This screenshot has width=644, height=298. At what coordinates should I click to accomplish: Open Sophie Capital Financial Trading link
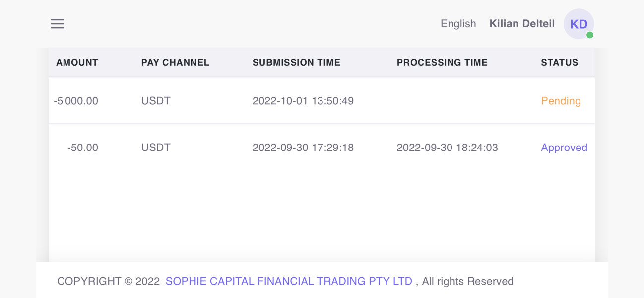(289, 281)
